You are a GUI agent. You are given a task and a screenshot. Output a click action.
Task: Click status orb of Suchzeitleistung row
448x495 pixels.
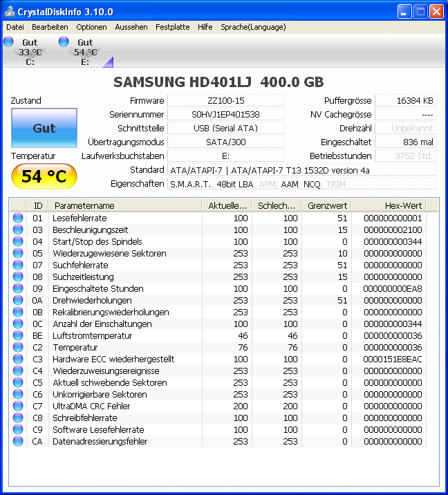click(18, 277)
